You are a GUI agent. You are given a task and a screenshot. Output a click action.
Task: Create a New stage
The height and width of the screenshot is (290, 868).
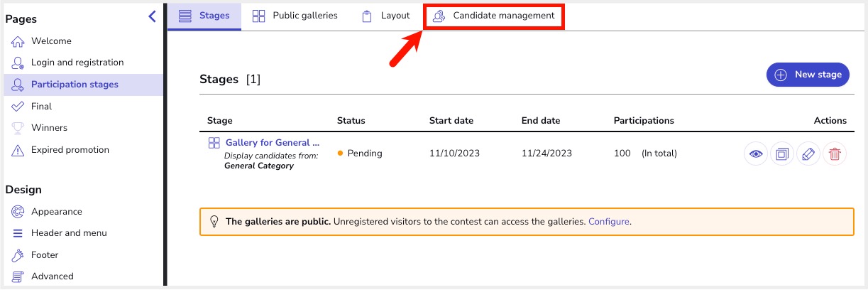(x=808, y=75)
